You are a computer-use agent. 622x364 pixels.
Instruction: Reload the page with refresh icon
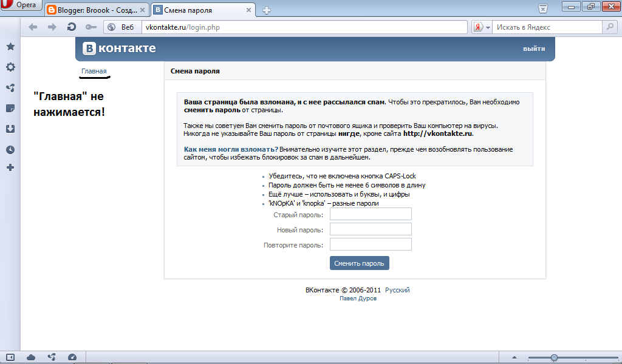click(72, 27)
